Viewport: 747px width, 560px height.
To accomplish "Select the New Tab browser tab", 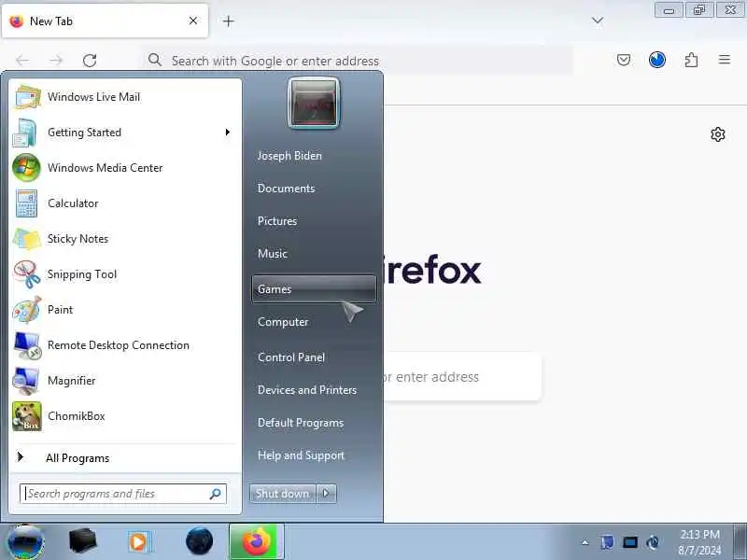I will coord(105,21).
